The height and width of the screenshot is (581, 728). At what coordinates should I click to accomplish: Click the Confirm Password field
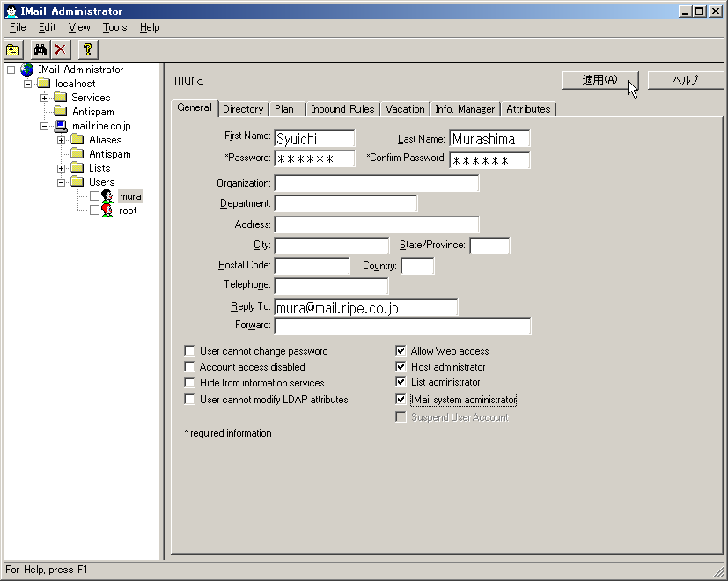(x=489, y=161)
